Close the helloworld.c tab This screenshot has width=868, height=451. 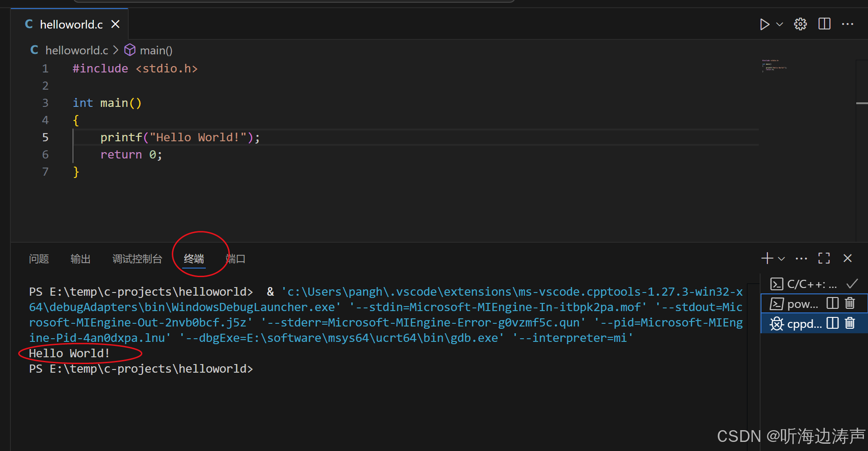tap(116, 24)
